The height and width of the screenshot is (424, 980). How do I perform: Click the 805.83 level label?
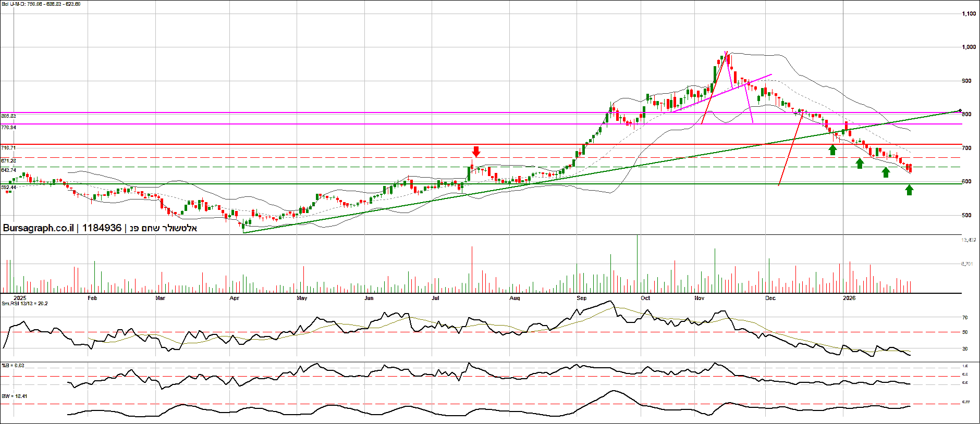(x=9, y=116)
